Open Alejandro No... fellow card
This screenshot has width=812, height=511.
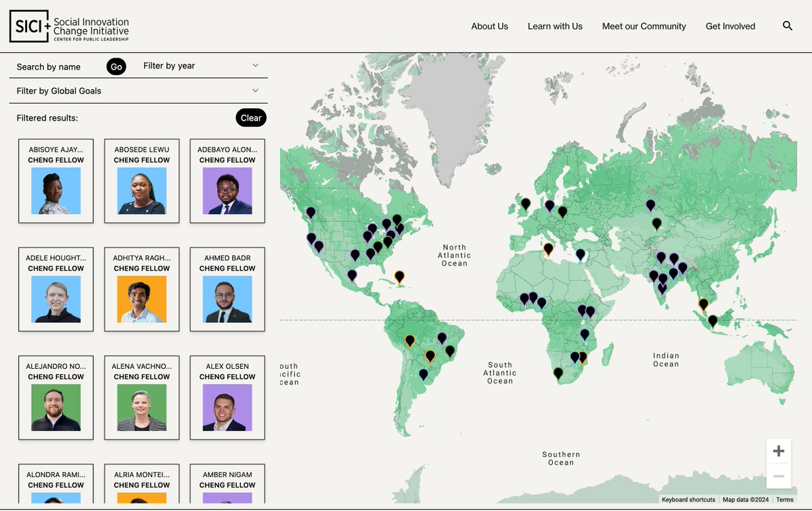(56, 397)
